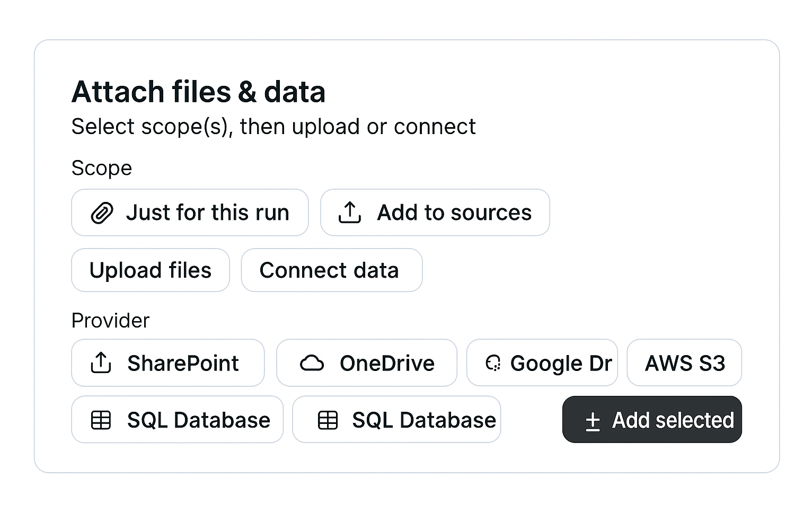Click the paperclip icon on Just for this run

click(102, 213)
